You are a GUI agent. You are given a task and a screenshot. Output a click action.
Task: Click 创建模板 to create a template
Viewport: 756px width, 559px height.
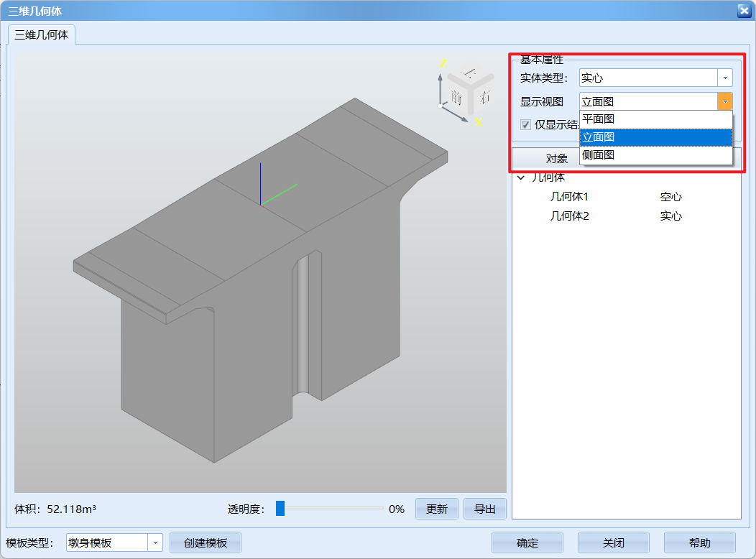pos(206,542)
